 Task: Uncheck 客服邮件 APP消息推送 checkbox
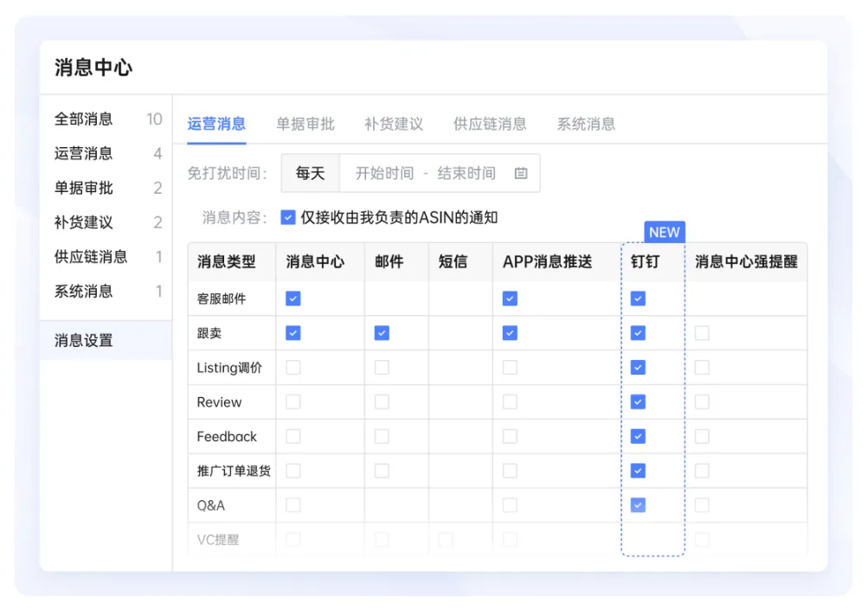(x=510, y=299)
